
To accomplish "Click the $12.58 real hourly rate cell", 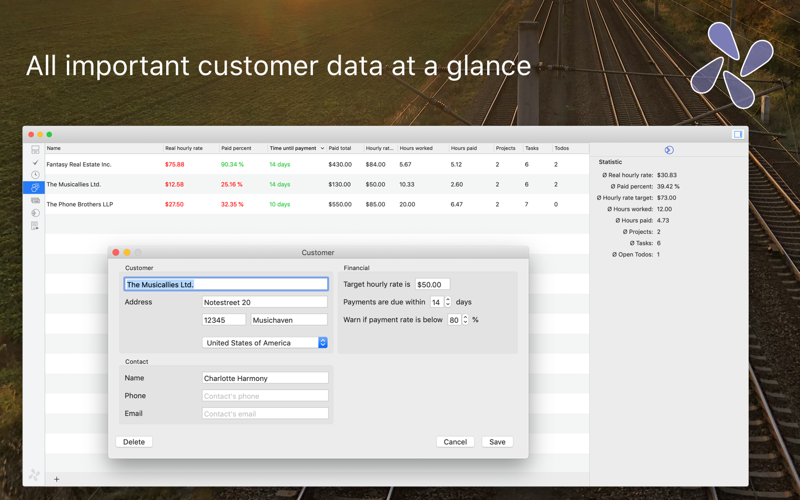I will [x=174, y=184].
